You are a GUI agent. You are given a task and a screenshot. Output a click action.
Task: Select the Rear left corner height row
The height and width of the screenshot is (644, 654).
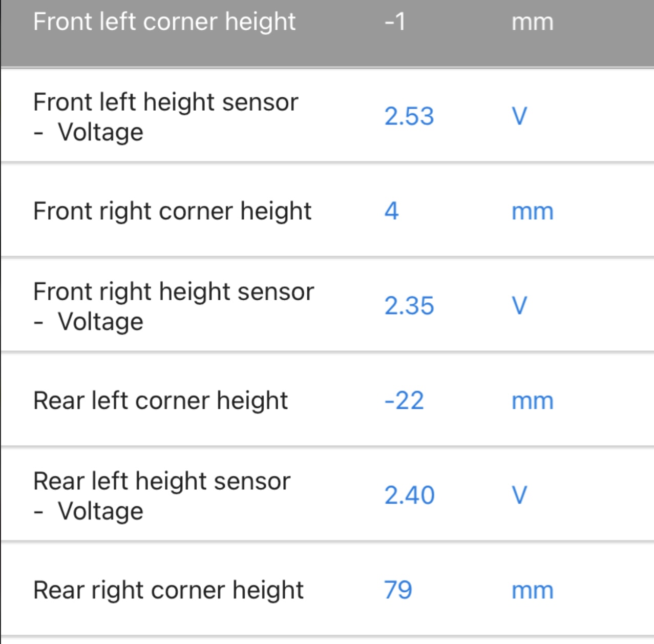pyautogui.click(x=327, y=400)
